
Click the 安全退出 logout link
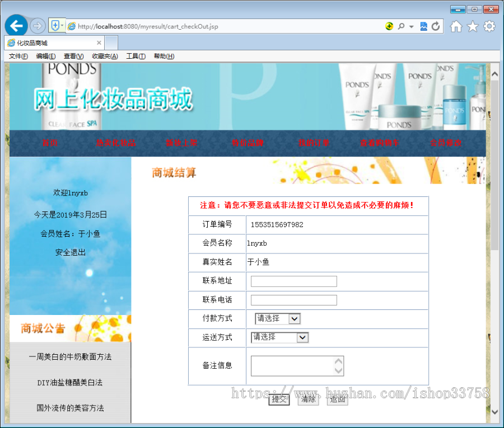click(x=69, y=252)
